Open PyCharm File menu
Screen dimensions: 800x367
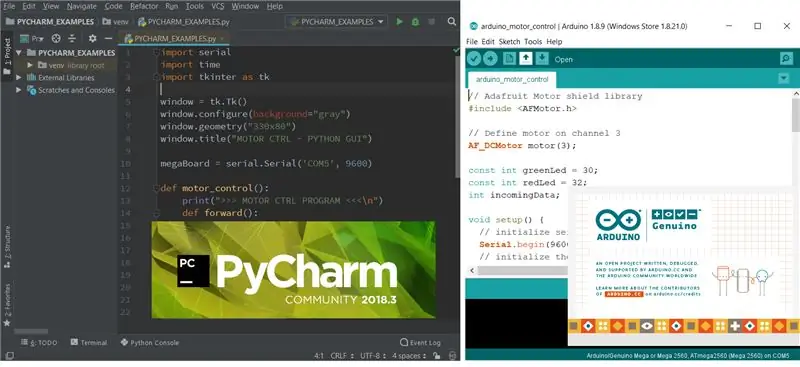point(9,6)
